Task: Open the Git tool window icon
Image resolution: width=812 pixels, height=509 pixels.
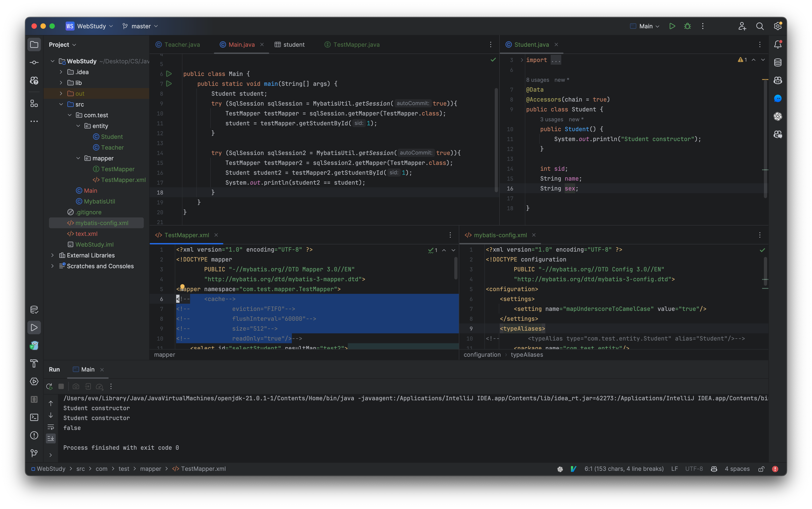Action: click(x=34, y=453)
